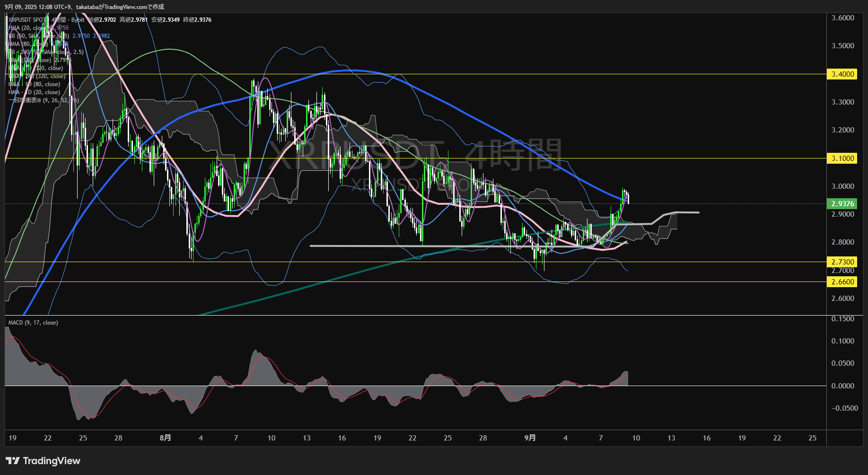Click the 3.3000 price axis label
The width and height of the screenshot is (868, 475).
pyautogui.click(x=843, y=102)
